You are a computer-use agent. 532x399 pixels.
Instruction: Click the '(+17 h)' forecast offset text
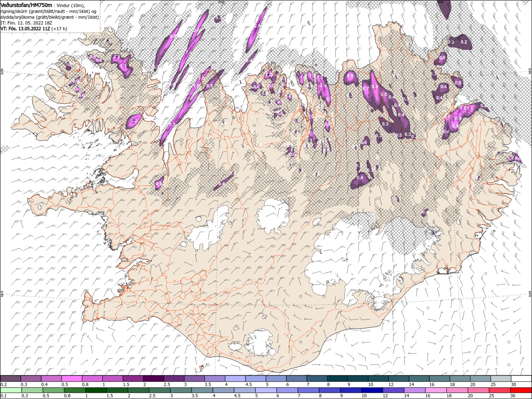click(59, 29)
